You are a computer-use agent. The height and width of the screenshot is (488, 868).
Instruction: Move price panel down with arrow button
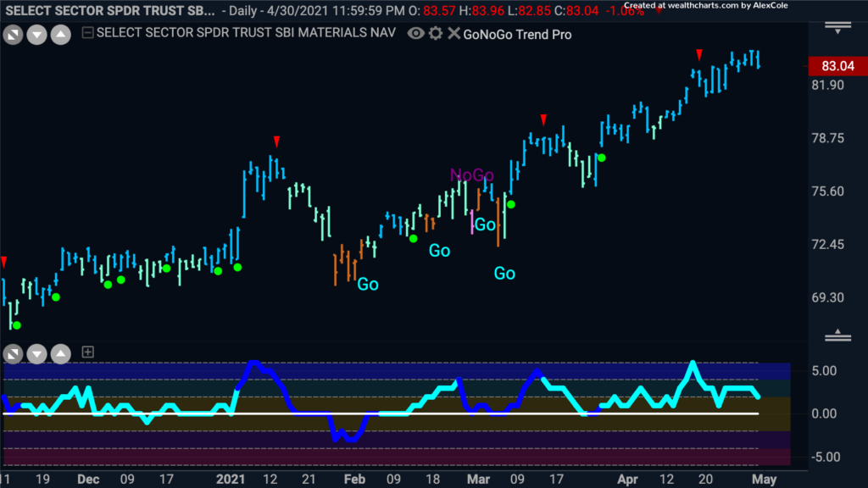coord(36,35)
